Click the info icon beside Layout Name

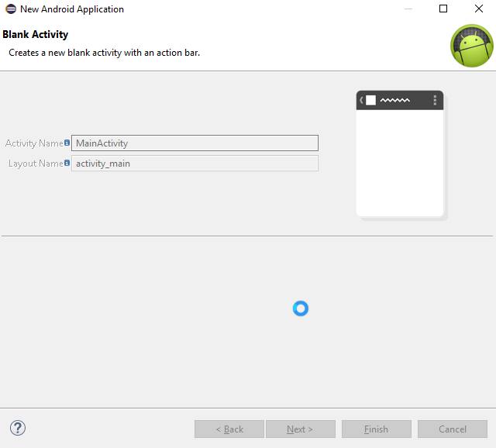pyautogui.click(x=67, y=163)
